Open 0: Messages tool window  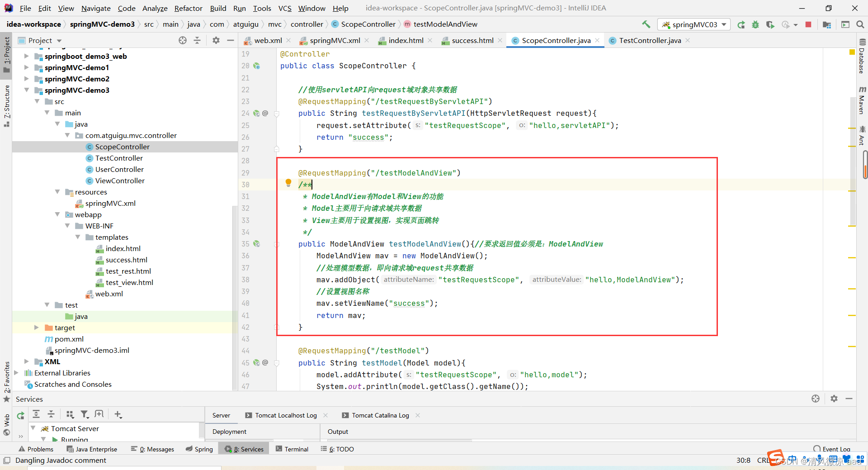[x=152, y=449]
